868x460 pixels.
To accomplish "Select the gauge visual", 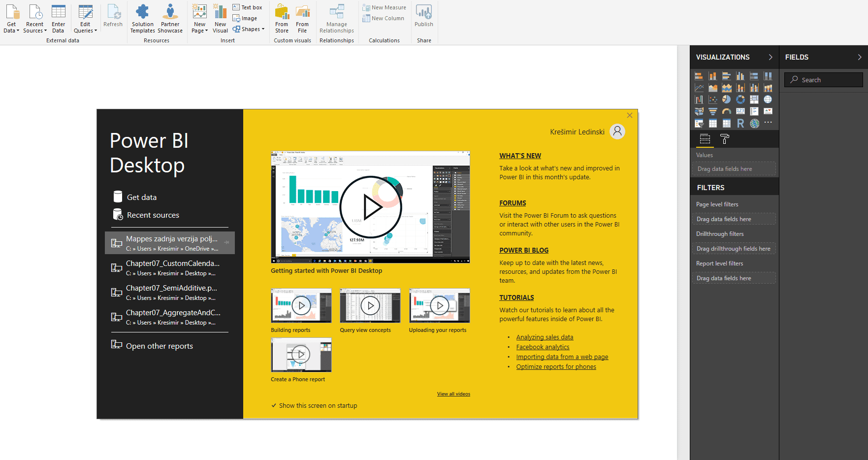I will (x=726, y=111).
